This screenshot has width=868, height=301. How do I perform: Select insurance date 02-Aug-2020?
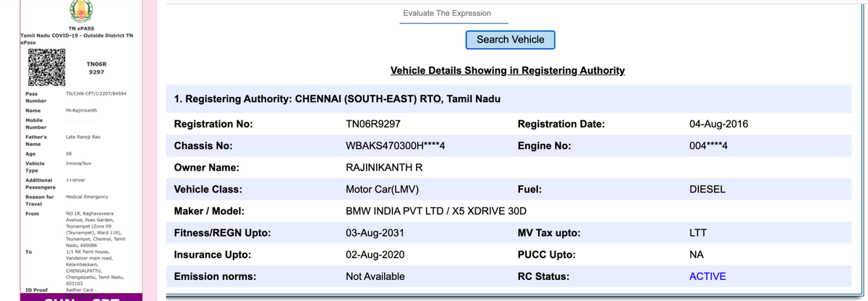pos(375,255)
